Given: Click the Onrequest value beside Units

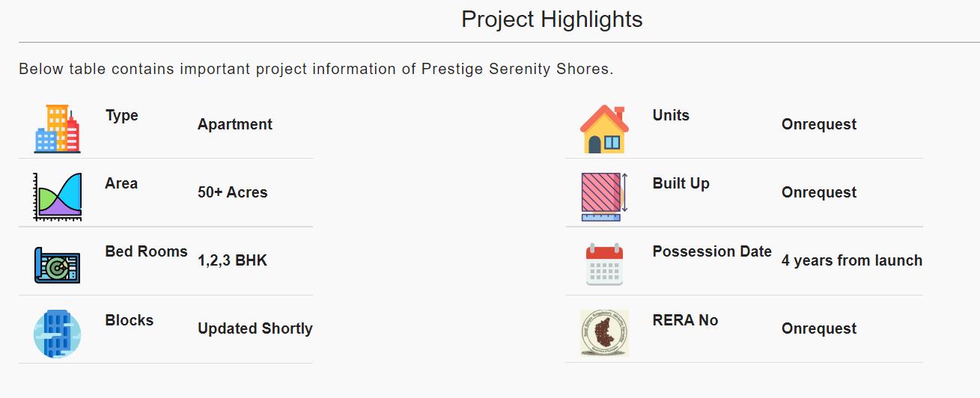Looking at the screenshot, I should pos(819,124).
